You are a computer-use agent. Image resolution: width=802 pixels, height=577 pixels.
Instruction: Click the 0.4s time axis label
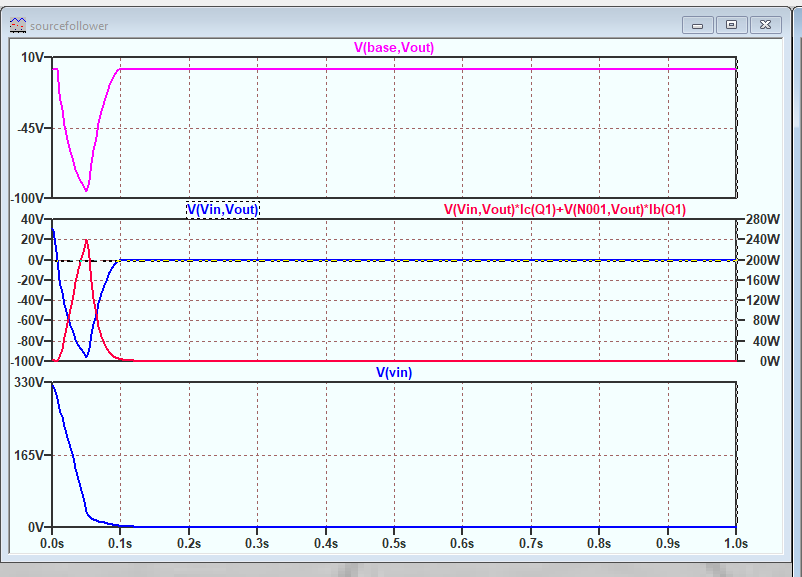[x=326, y=544]
